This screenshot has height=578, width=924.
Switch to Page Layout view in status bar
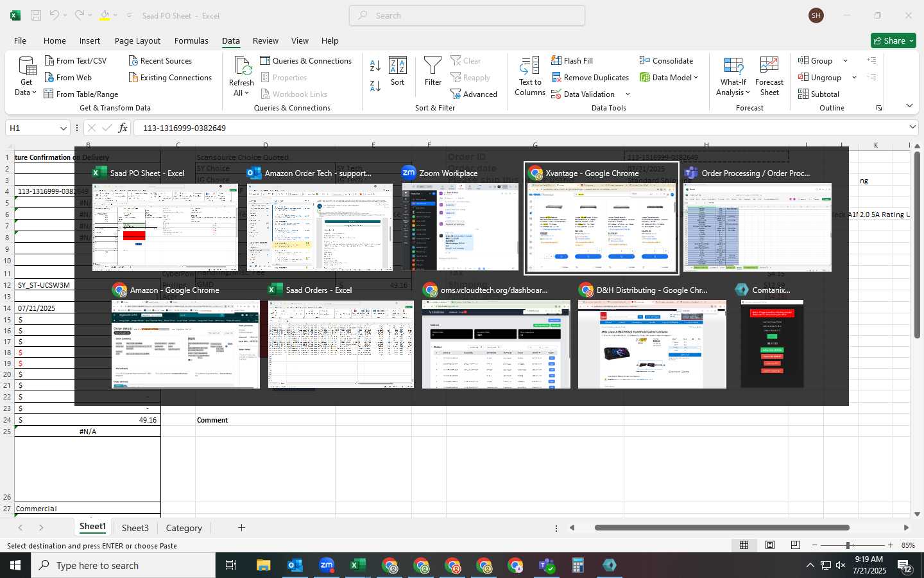tap(770, 545)
